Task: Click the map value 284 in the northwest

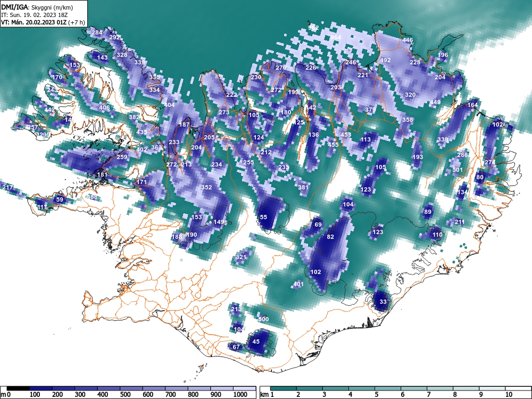Action: pyautogui.click(x=97, y=32)
